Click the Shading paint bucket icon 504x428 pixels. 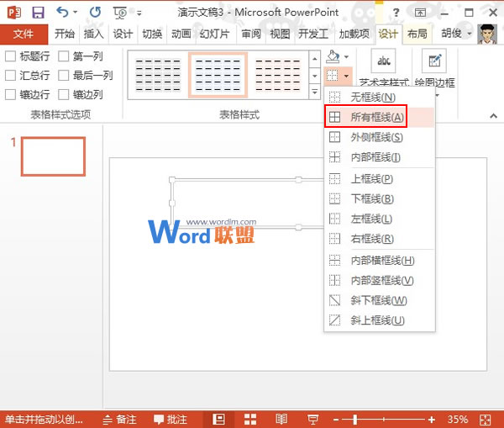(333, 56)
